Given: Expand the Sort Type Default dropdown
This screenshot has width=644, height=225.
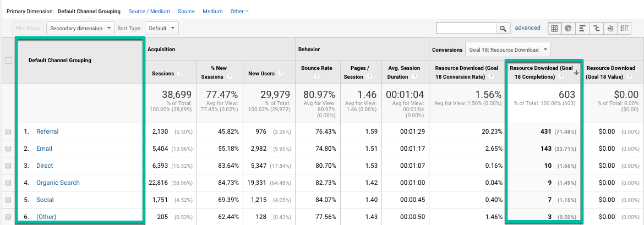Looking at the screenshot, I should point(163,28).
